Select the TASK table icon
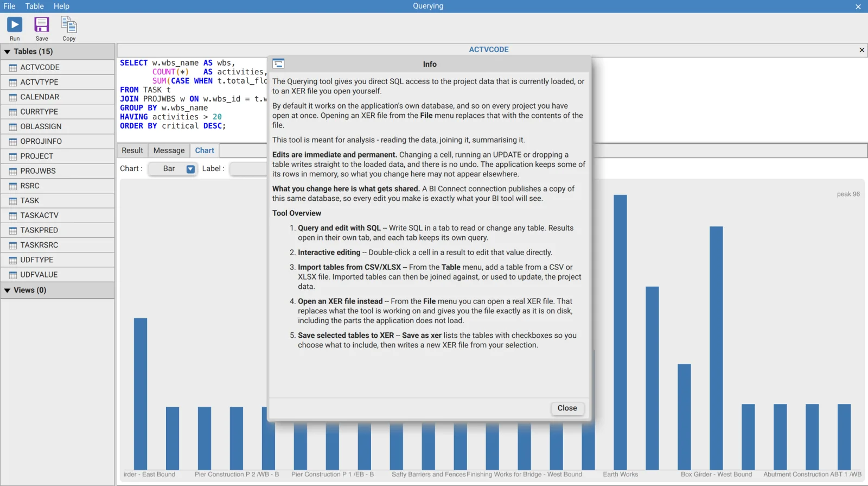 (13, 201)
